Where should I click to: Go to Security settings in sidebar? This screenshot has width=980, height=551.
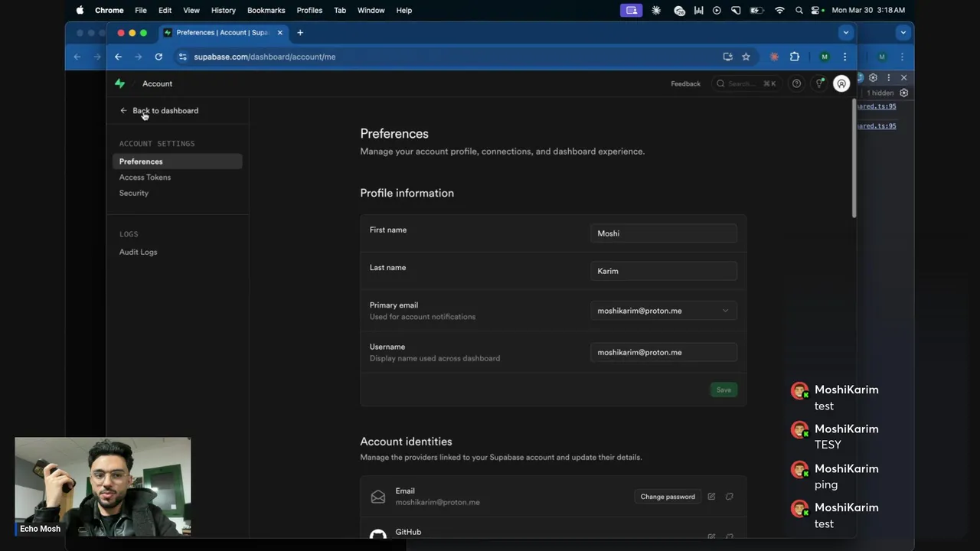coord(134,193)
